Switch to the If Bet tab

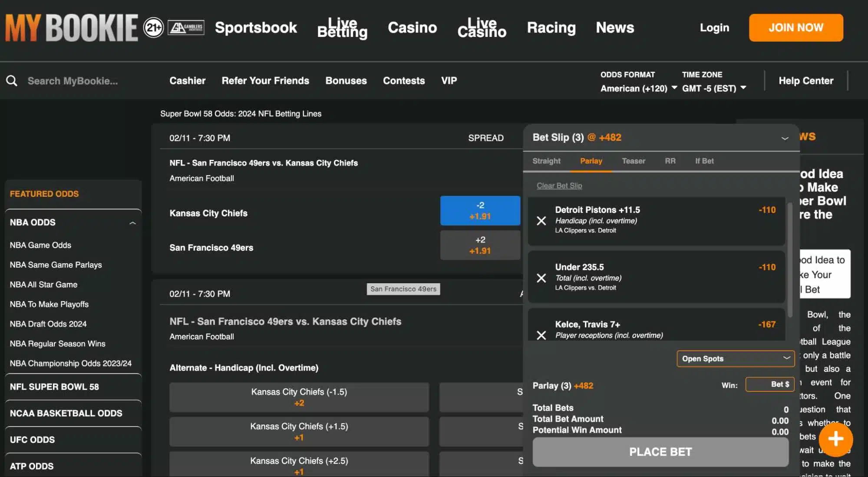(704, 161)
